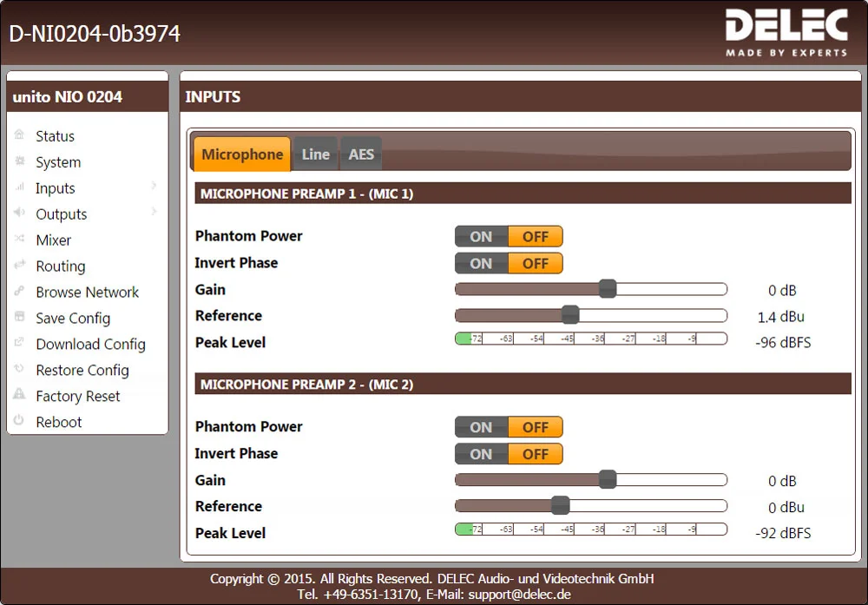Turn MIC 1 Phantom Power ON
Image resolution: width=868 pixels, height=605 pixels.
click(x=481, y=236)
